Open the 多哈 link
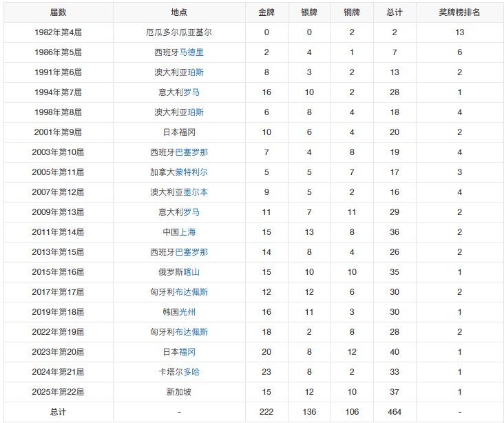This screenshot has height=423, width=504. click(x=191, y=372)
